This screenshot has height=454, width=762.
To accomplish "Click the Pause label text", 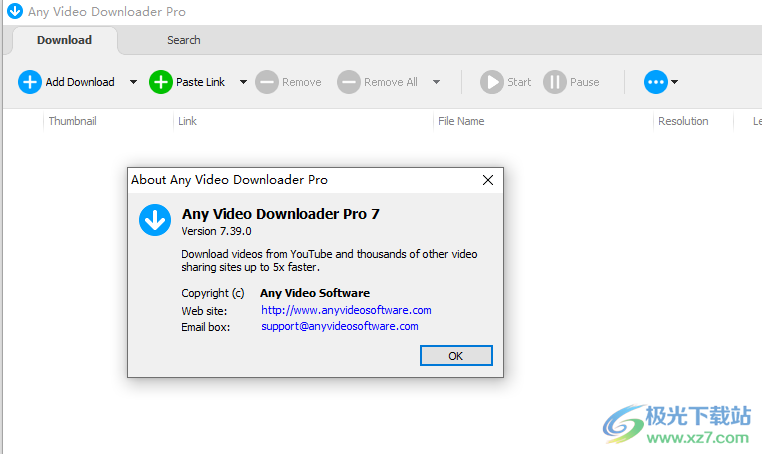I will click(x=585, y=82).
